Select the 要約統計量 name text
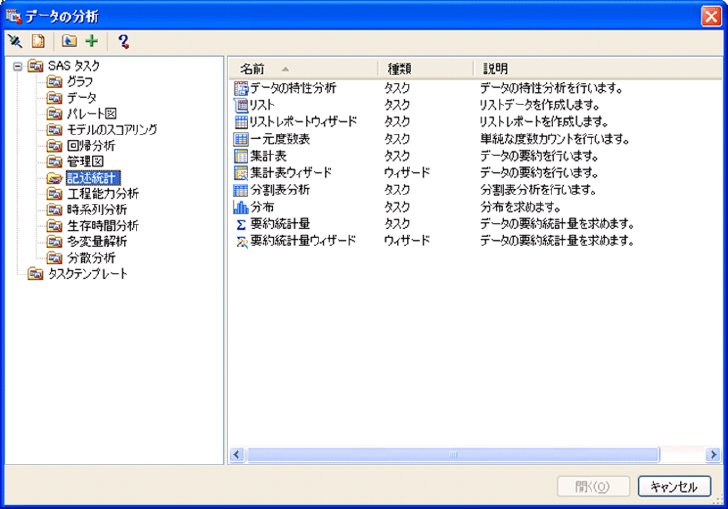 click(280, 223)
